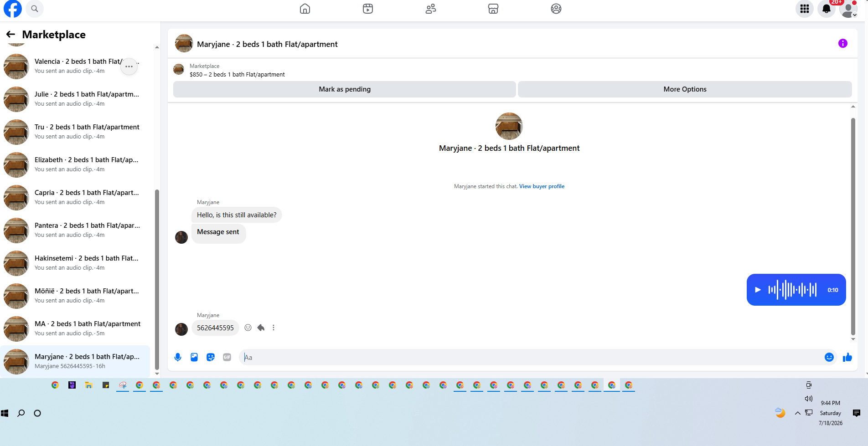Open the account profile menu
Viewport: 868px width, 446px height.
[x=848, y=9]
